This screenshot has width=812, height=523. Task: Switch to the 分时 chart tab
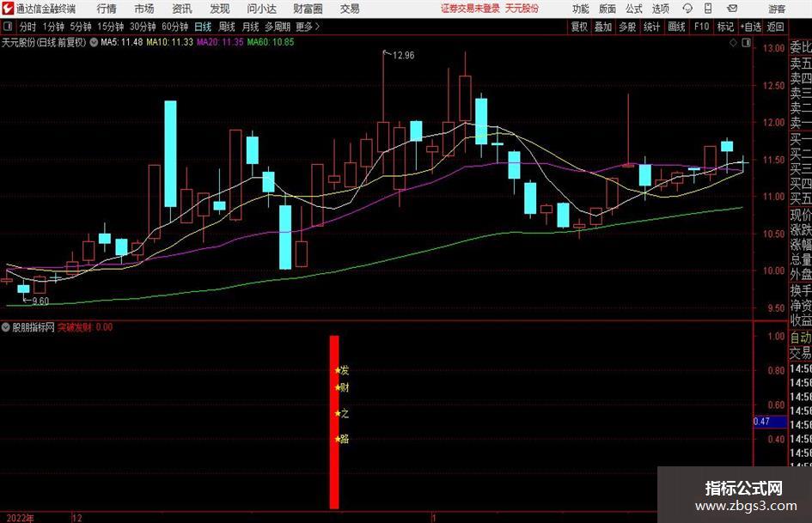coord(27,27)
